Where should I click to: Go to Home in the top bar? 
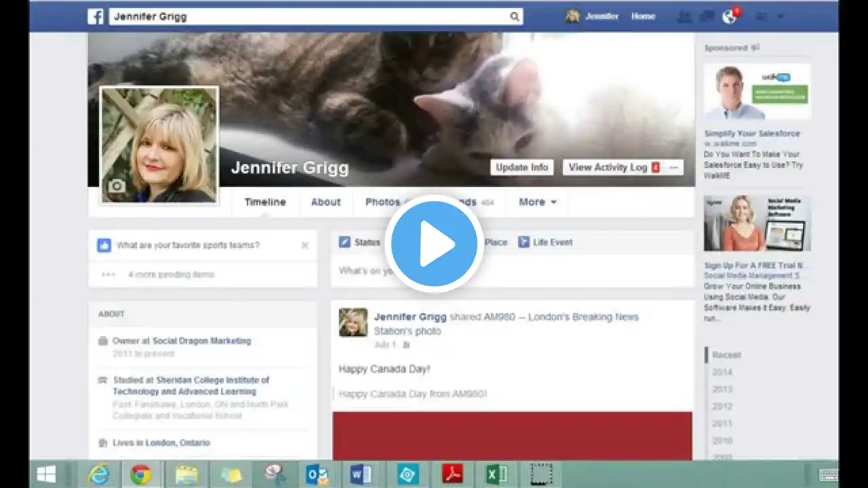(x=643, y=16)
